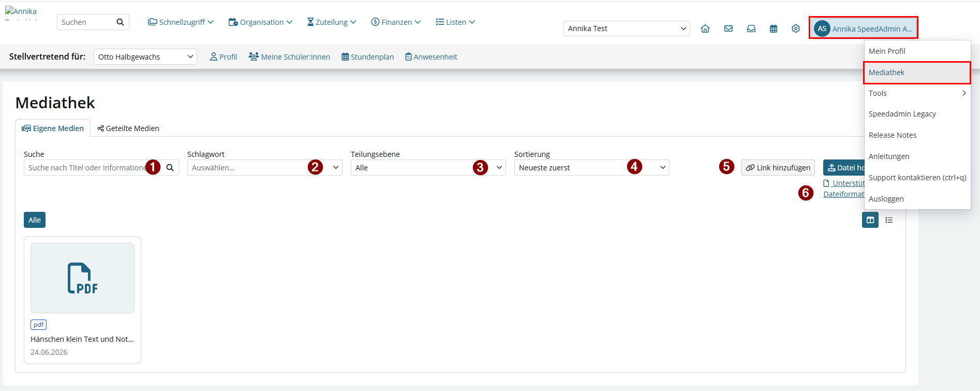Viewport: 980px width, 391px height.
Task: Click the Datei hochladen button
Action: coord(844,168)
